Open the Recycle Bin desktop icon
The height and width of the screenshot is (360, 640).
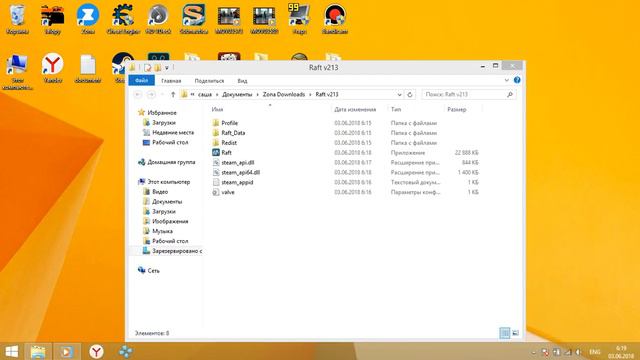[17, 19]
